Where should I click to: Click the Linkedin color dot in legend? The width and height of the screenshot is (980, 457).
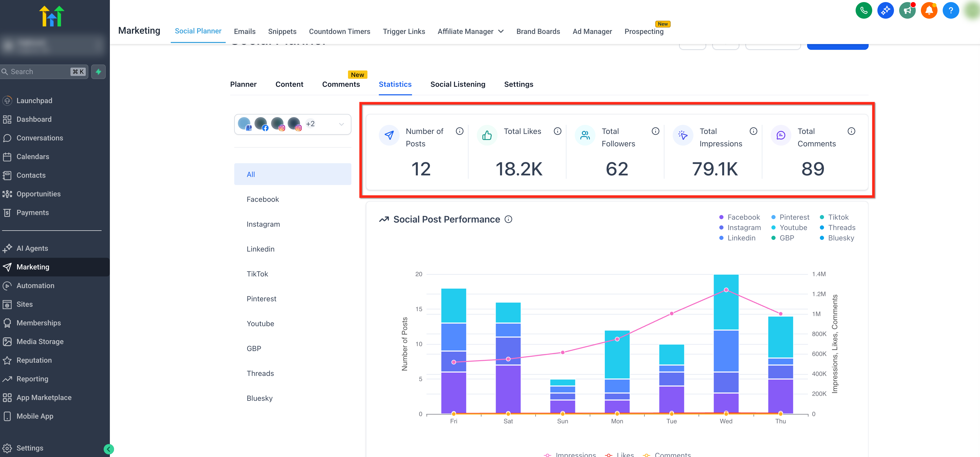721,238
